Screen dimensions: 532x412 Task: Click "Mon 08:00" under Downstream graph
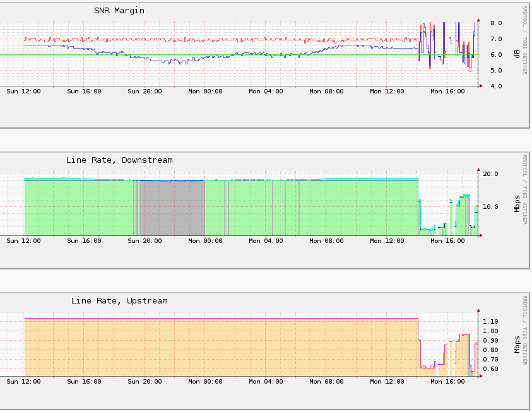coord(326,241)
